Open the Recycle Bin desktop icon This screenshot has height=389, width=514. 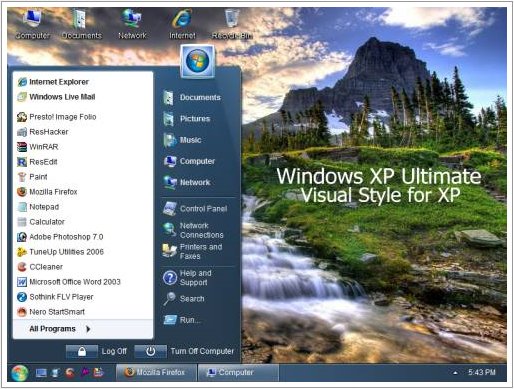[x=232, y=24]
